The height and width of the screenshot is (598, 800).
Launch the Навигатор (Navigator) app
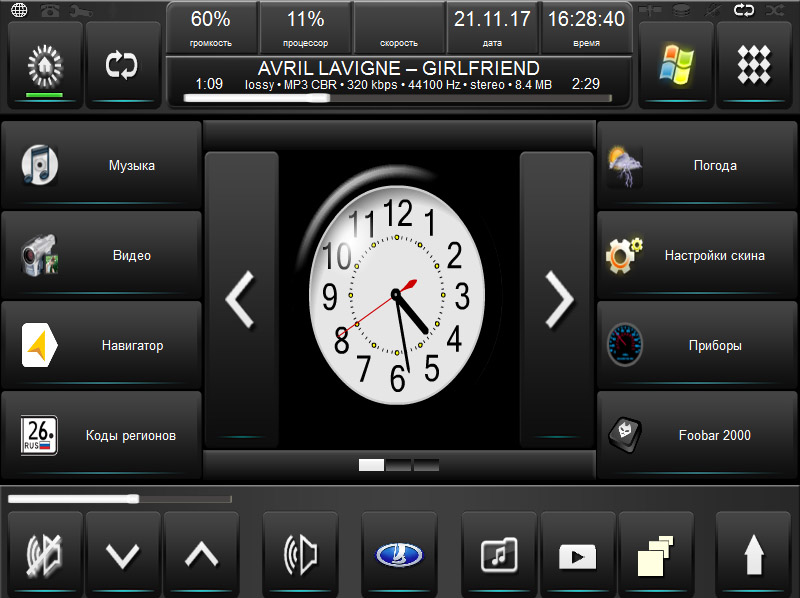[101, 346]
